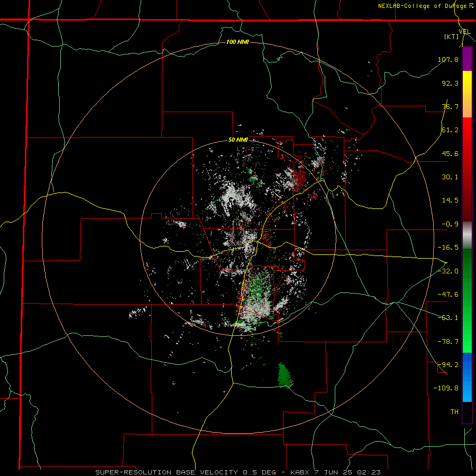Pick the yellow-orange segment of the color bar
Image resolution: width=476 pixels, height=476 pixels.
point(467,94)
